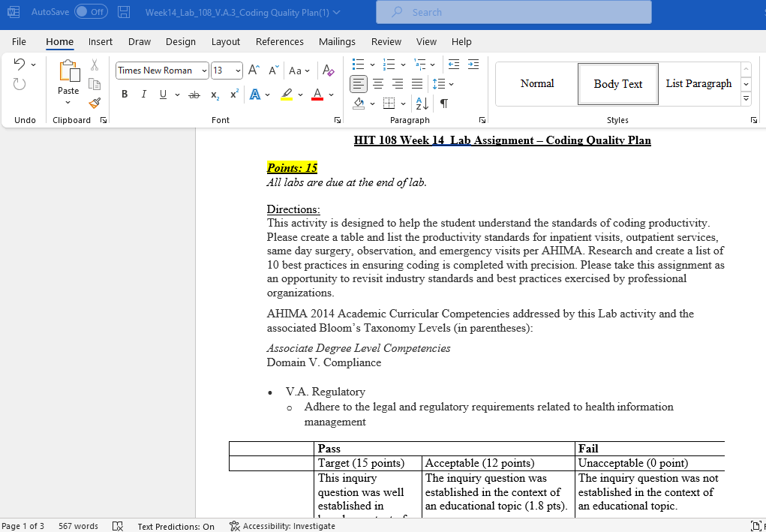Switch to the References ribbon tab
Screen dimensions: 766x532
pos(280,41)
